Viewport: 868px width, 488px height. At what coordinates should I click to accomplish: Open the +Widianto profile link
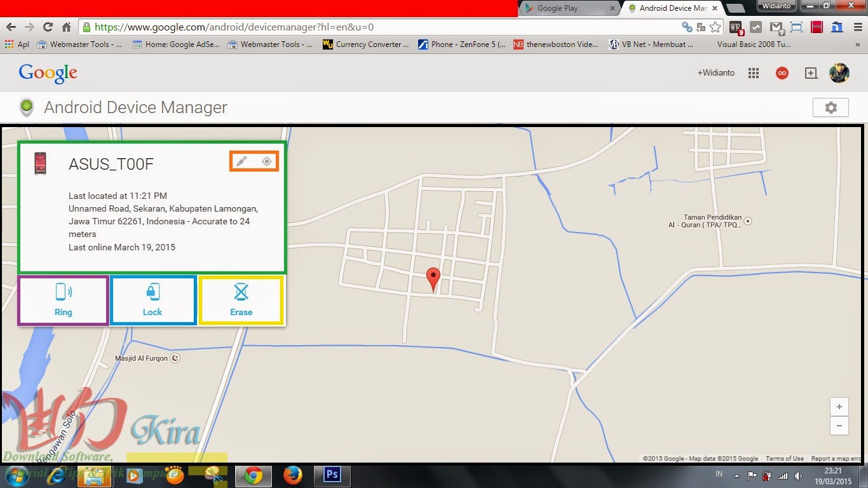tap(716, 73)
